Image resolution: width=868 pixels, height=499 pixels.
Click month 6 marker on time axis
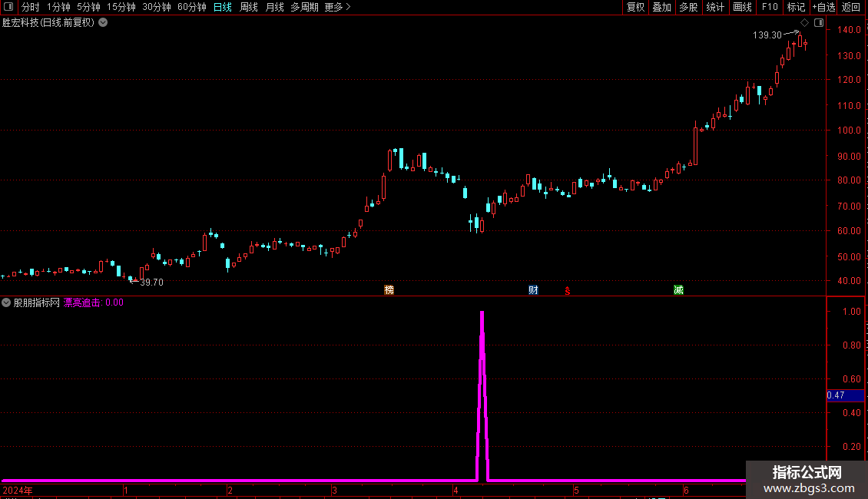(x=686, y=490)
